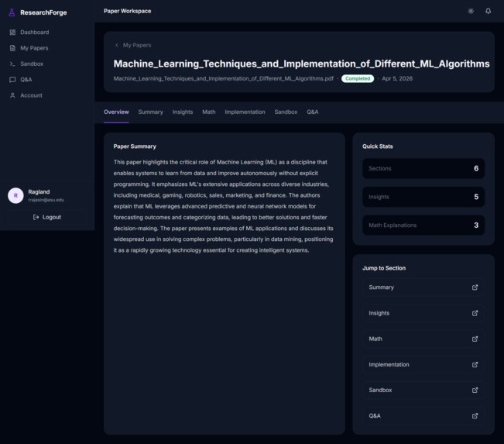Click the Paper Workspace header title
504x444 pixels.
127,11
